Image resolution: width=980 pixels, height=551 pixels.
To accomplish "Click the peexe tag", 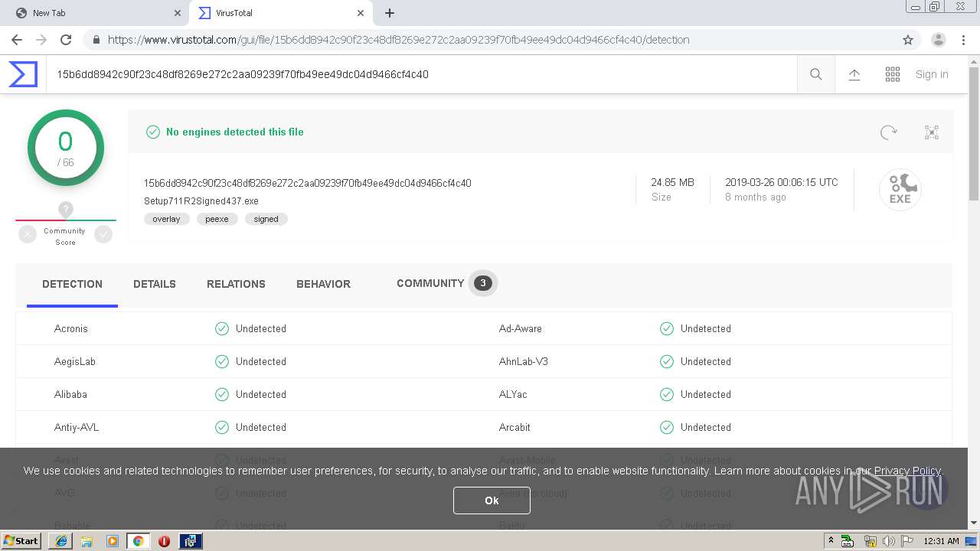I will pos(217,219).
